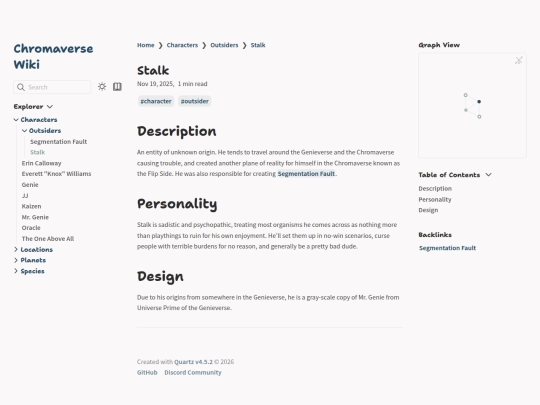This screenshot has width=540, height=405.
Task: Collapse the Characters folder in Explorer
Action: [16, 120]
